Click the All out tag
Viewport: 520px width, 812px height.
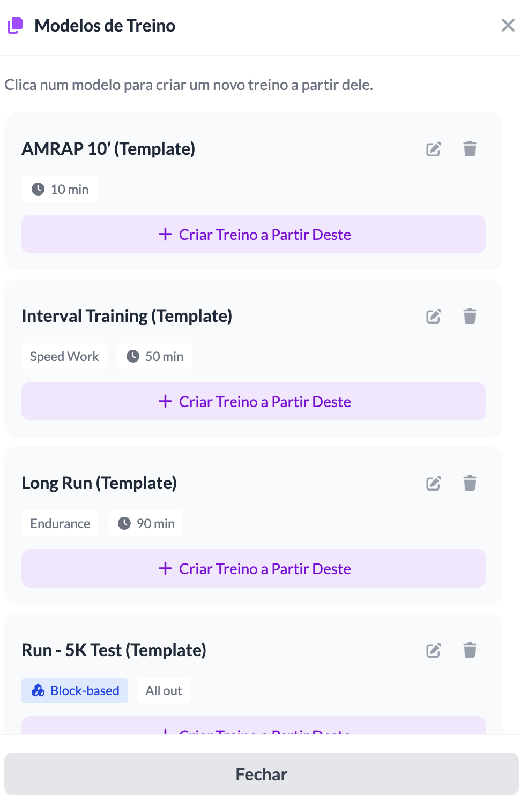tap(164, 691)
